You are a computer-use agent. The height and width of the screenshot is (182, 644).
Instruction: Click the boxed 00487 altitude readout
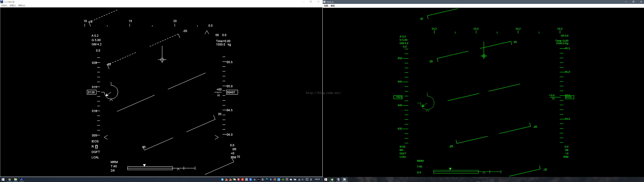pyautogui.click(x=232, y=92)
